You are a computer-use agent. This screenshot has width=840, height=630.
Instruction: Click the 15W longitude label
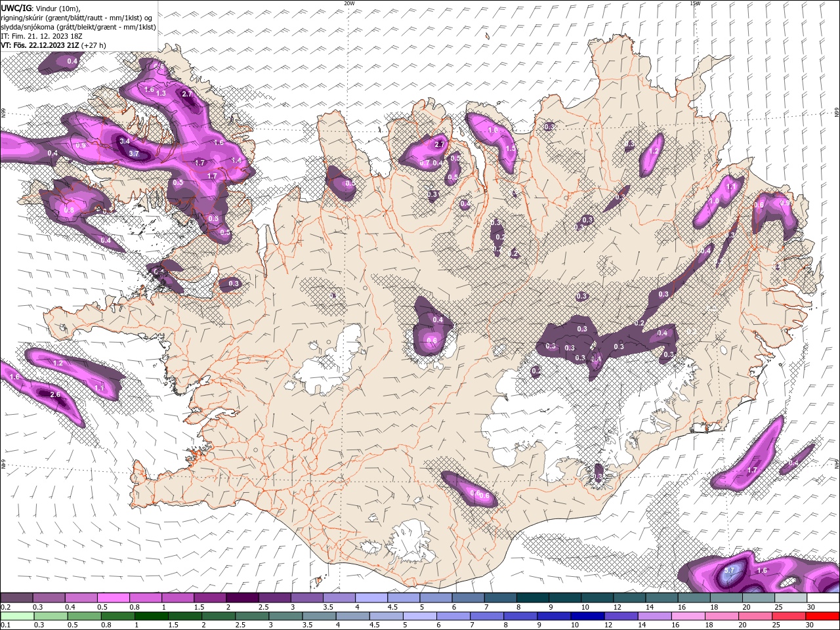[695, 3]
